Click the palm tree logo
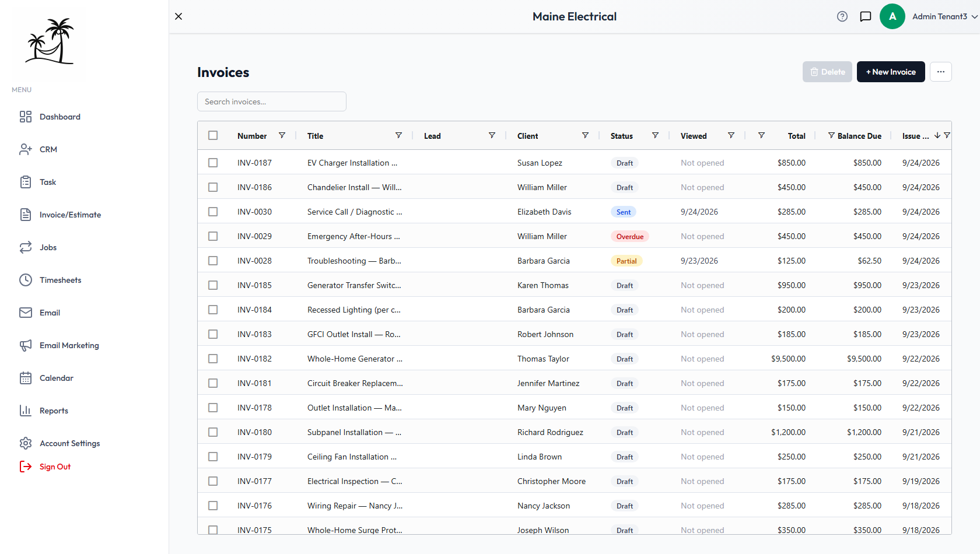This screenshot has width=980, height=554. (x=50, y=41)
